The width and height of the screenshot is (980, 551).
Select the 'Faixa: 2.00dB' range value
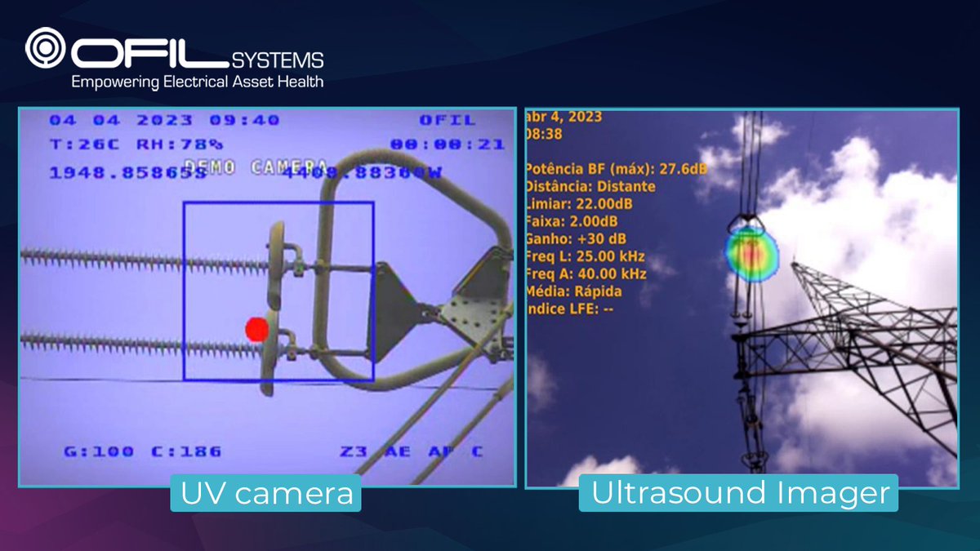pos(572,221)
